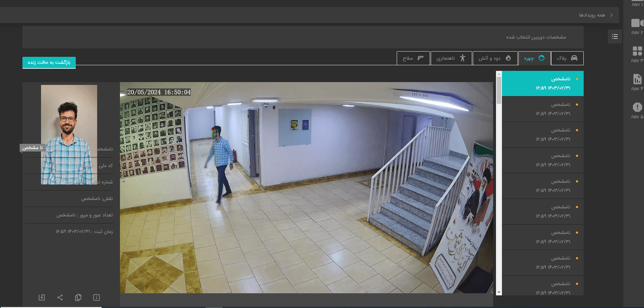
Task: Open the دود و آتش (smoke and fire) tab
Action: tap(495, 58)
